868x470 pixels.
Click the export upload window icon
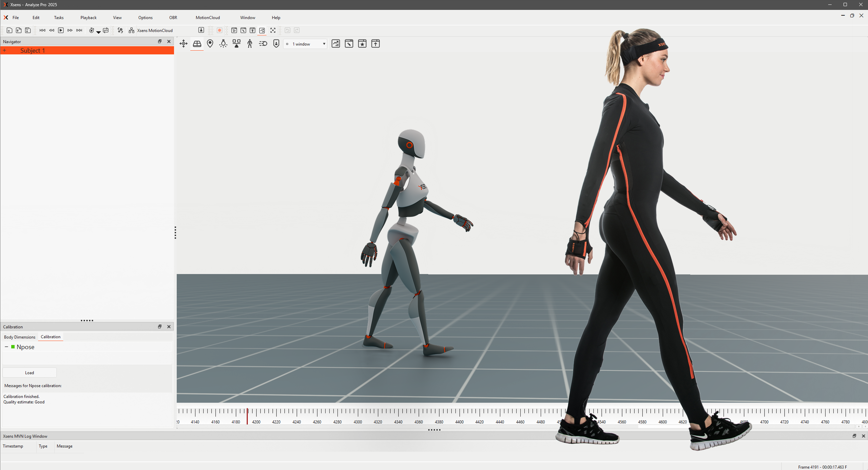click(x=375, y=44)
